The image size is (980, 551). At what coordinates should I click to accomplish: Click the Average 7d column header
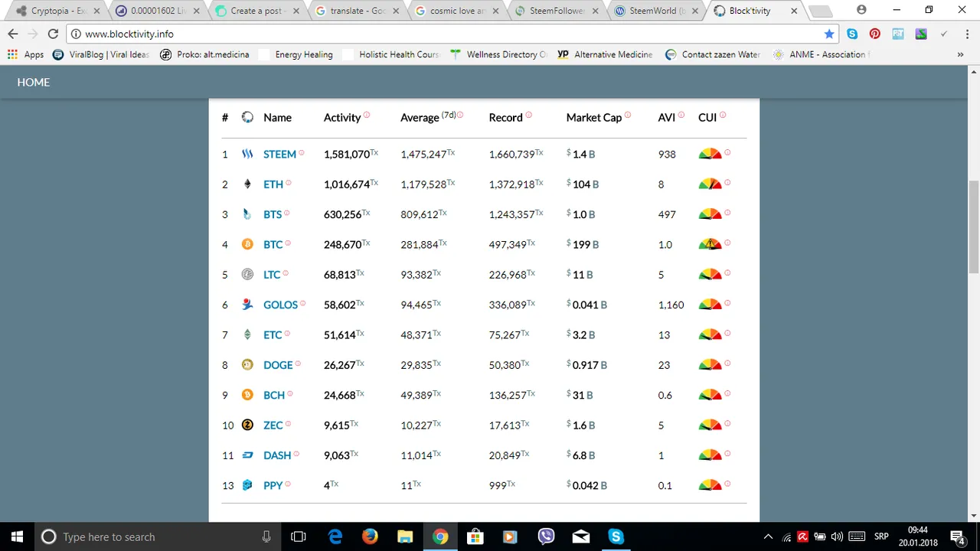(429, 117)
